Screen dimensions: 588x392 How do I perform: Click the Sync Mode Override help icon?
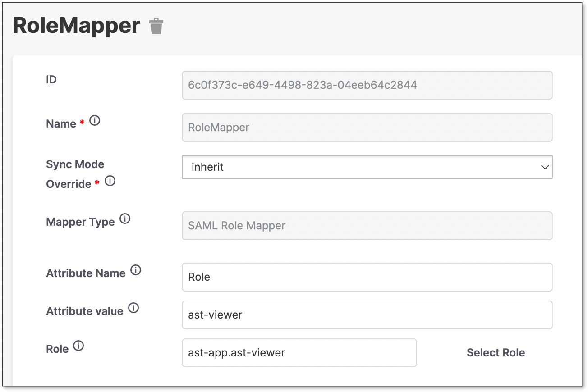point(110,181)
